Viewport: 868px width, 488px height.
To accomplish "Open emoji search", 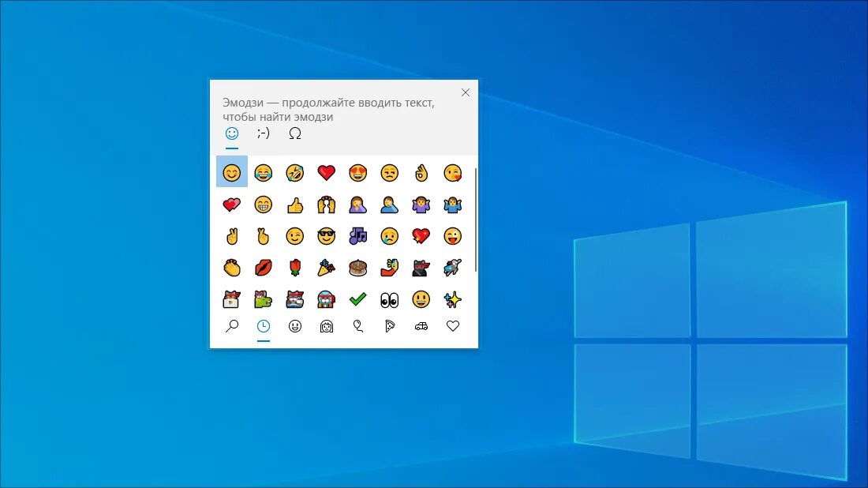I will 232,325.
